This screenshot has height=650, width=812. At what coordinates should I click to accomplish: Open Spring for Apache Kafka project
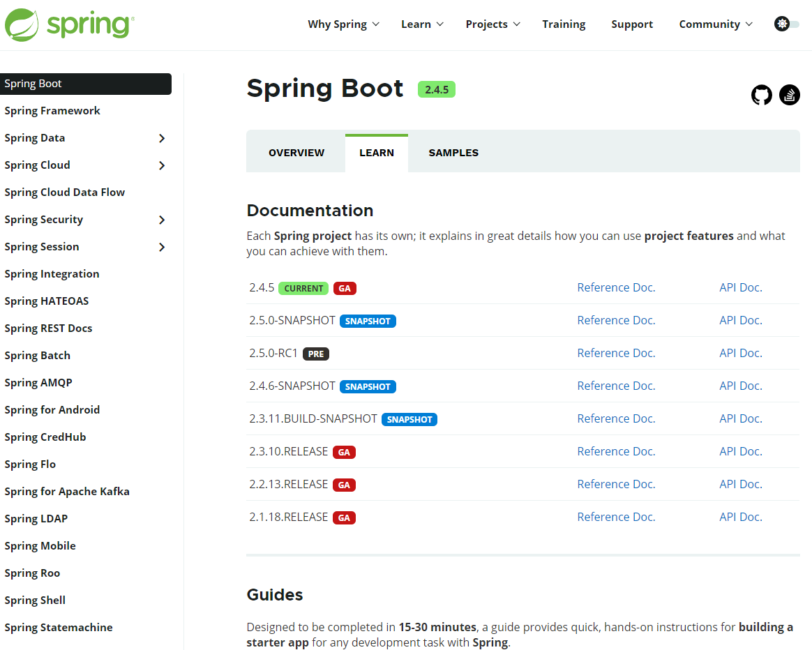point(67,492)
